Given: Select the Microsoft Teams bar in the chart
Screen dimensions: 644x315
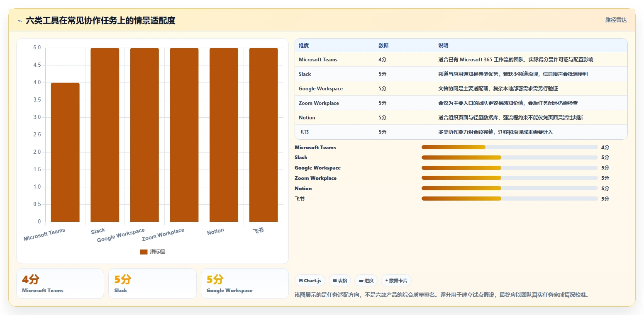Looking at the screenshot, I should coord(65,152).
